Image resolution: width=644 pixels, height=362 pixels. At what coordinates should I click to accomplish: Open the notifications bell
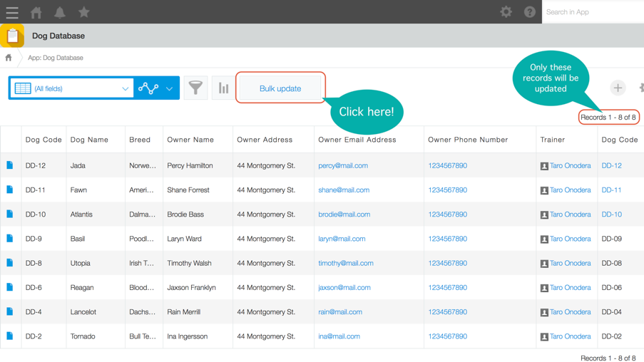[60, 12]
